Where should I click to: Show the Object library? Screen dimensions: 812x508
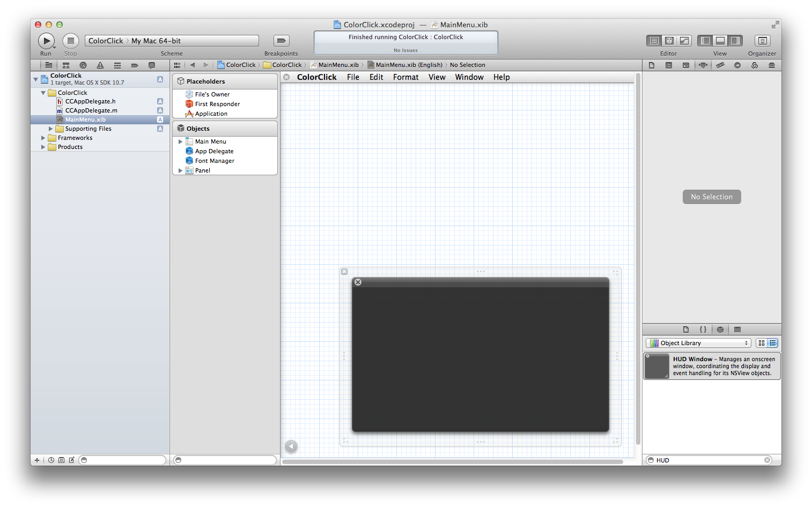coord(720,330)
